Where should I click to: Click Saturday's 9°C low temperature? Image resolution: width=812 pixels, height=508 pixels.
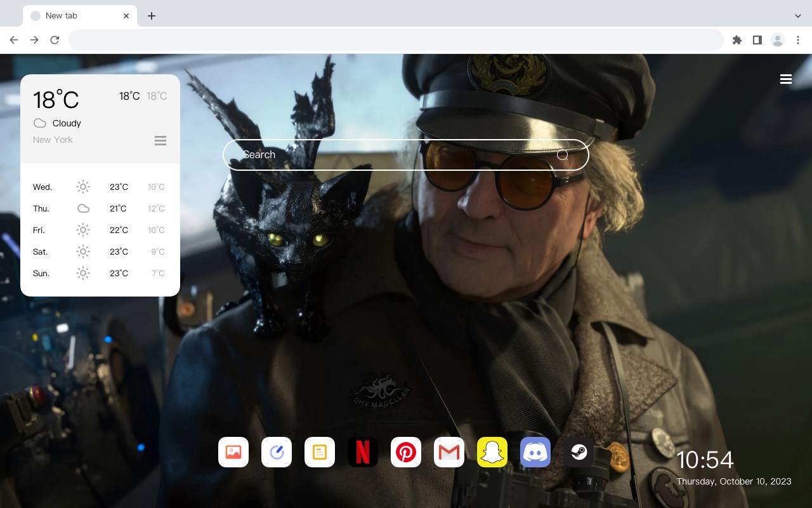click(x=158, y=251)
